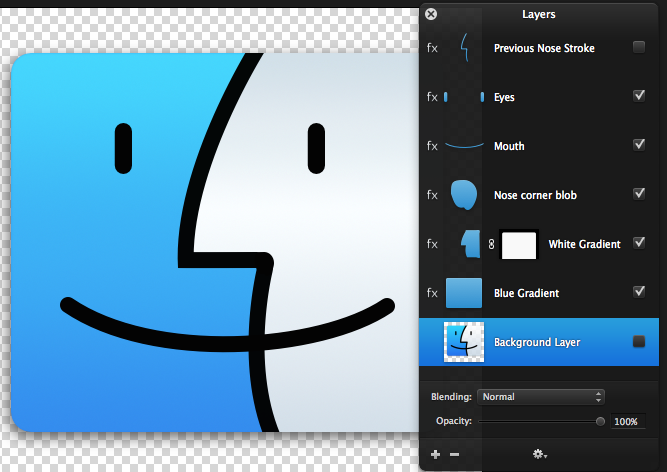Open fx effects for Eyes layer
This screenshot has height=472, width=667.
click(432, 97)
